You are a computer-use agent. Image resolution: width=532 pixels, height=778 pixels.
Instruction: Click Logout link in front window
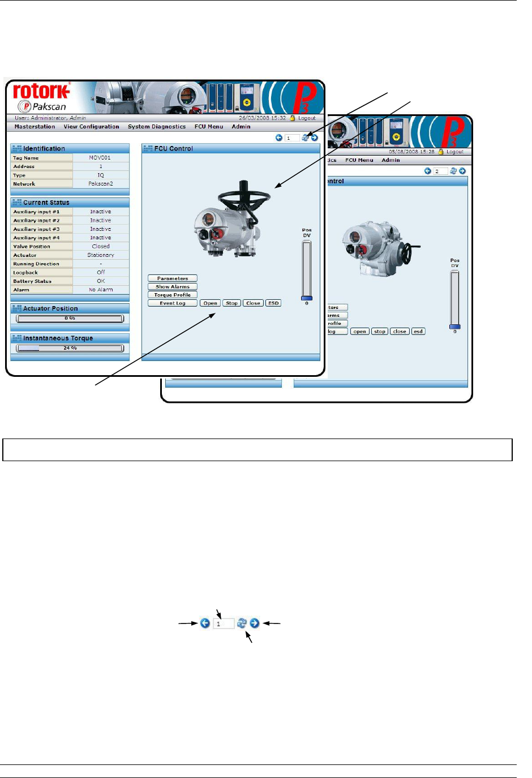pos(307,118)
